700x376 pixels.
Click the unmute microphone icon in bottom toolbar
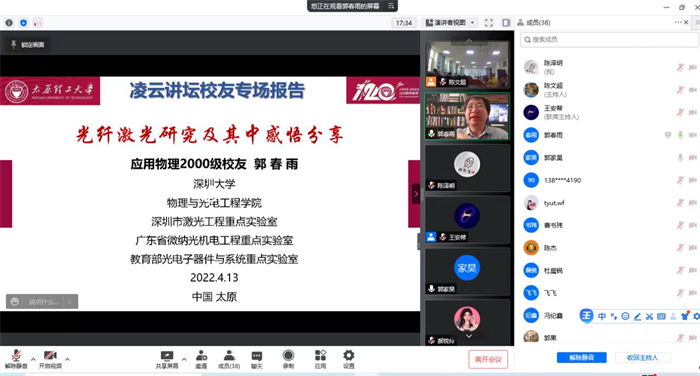click(x=16, y=355)
